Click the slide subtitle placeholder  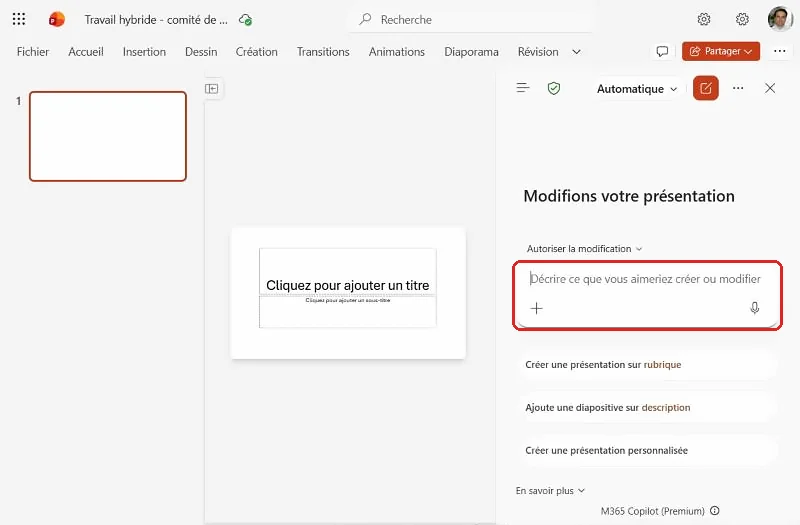(347, 311)
